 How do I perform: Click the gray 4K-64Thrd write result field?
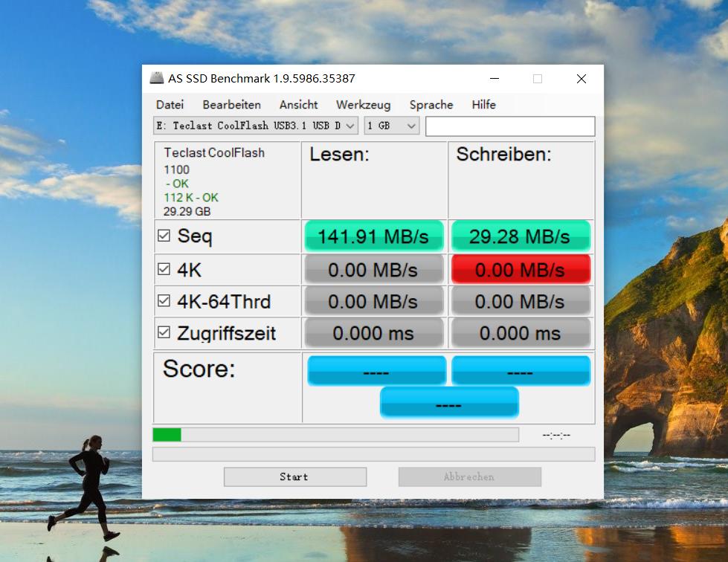[x=521, y=301]
